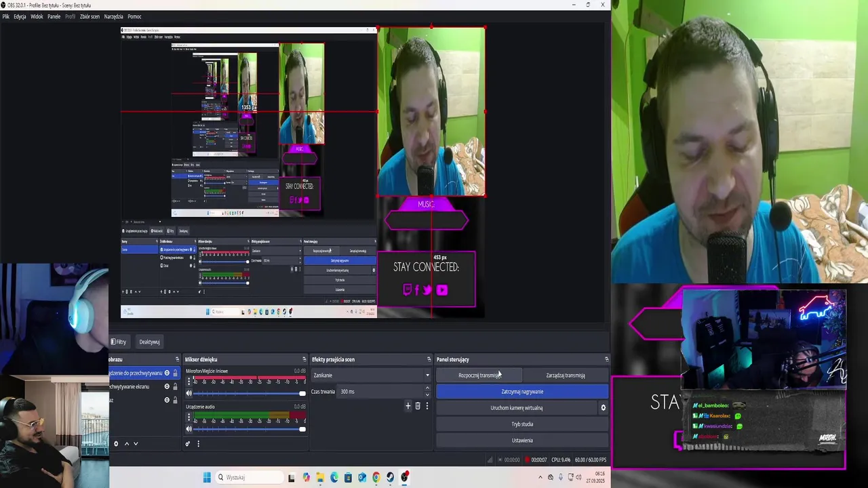Image resolution: width=868 pixels, height=488 pixels.
Task: Stop recording with Zatrzymaj nagrywanie
Action: coord(522,392)
